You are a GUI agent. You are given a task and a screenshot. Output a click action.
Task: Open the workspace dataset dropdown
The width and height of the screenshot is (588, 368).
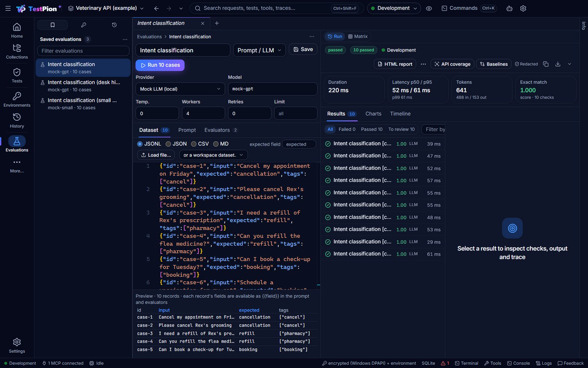click(x=213, y=155)
